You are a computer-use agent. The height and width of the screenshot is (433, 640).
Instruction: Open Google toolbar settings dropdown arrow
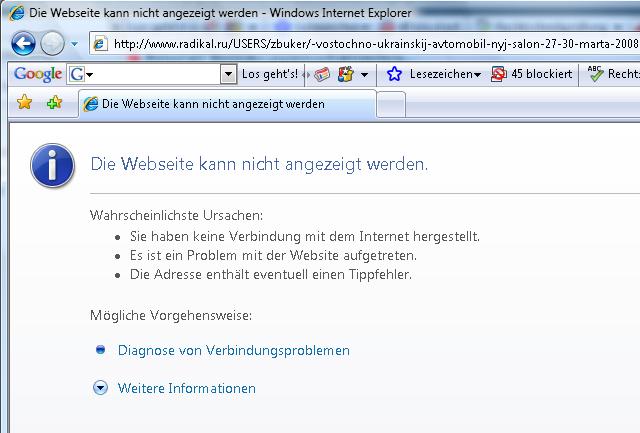click(365, 75)
